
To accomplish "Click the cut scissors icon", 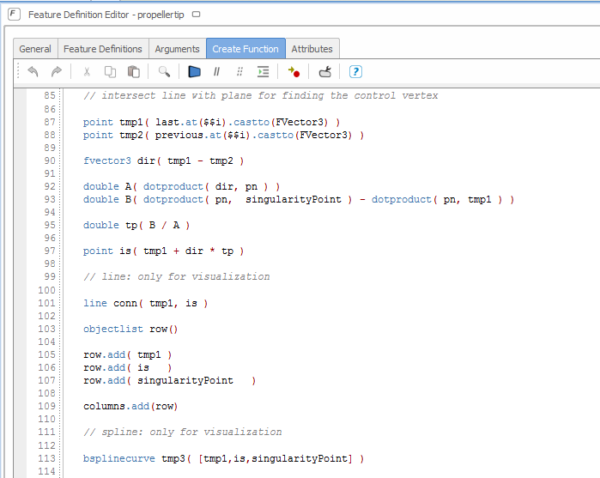I will point(87,72).
